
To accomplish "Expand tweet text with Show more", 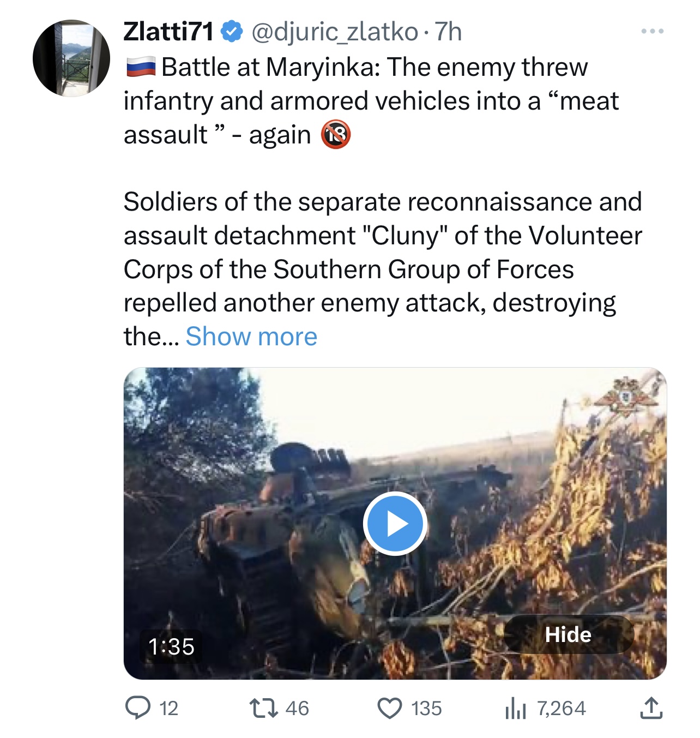I will (251, 337).
